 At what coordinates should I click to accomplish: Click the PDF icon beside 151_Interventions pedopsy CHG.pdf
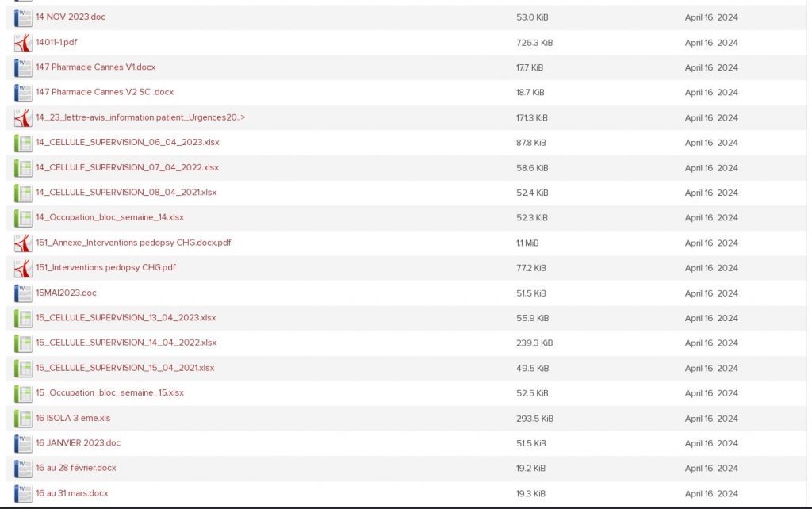pyautogui.click(x=23, y=268)
